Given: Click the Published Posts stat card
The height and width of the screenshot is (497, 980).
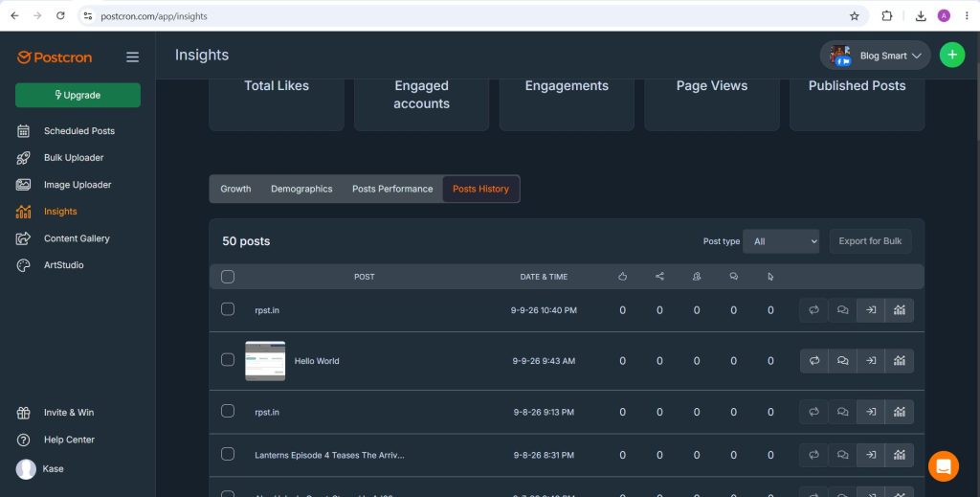Looking at the screenshot, I should 857,104.
